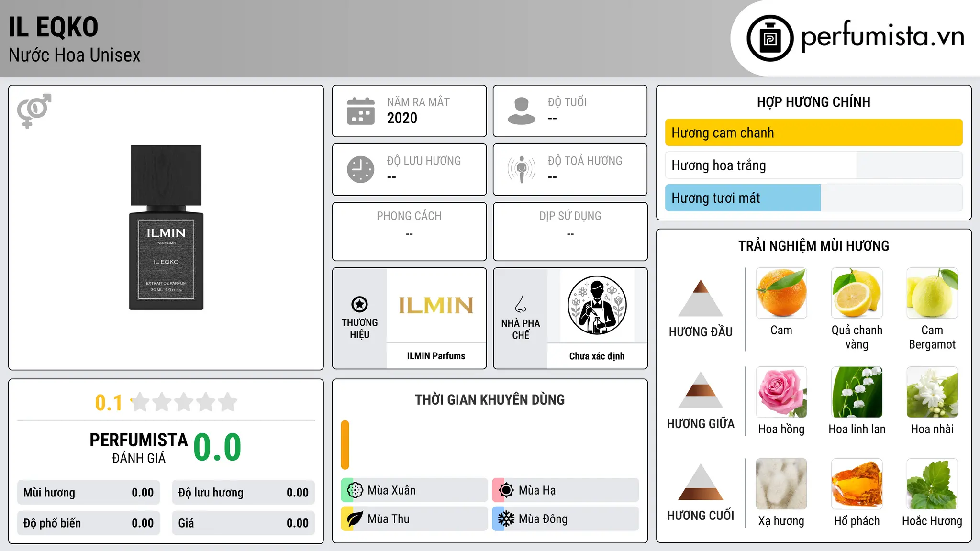Click the Độ toả hương label
The height and width of the screenshot is (551, 980).
tap(585, 161)
